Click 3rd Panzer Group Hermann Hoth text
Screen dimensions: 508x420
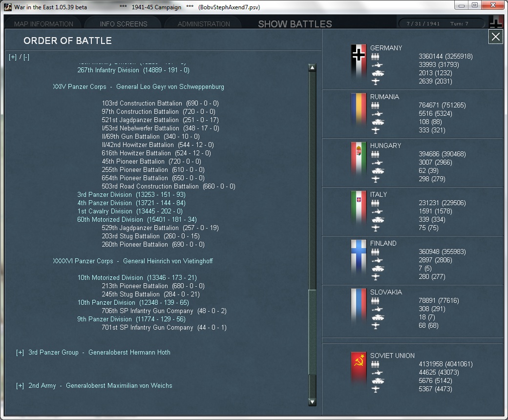[99, 353]
